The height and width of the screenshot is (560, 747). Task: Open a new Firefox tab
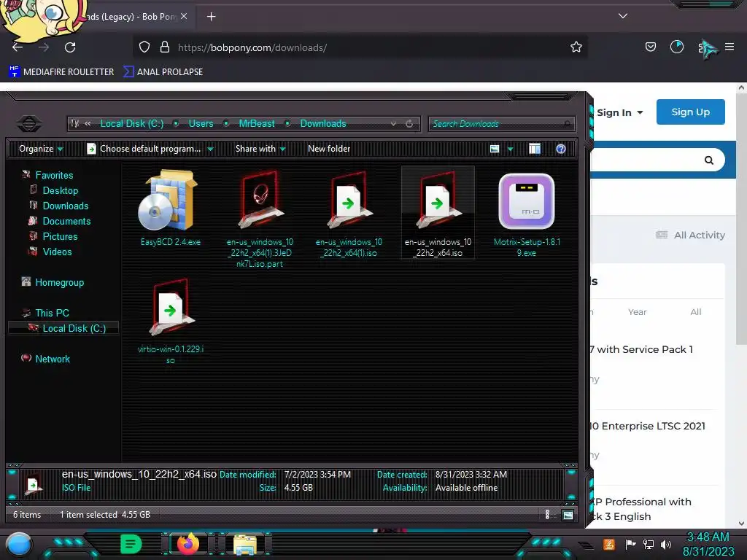(x=211, y=17)
